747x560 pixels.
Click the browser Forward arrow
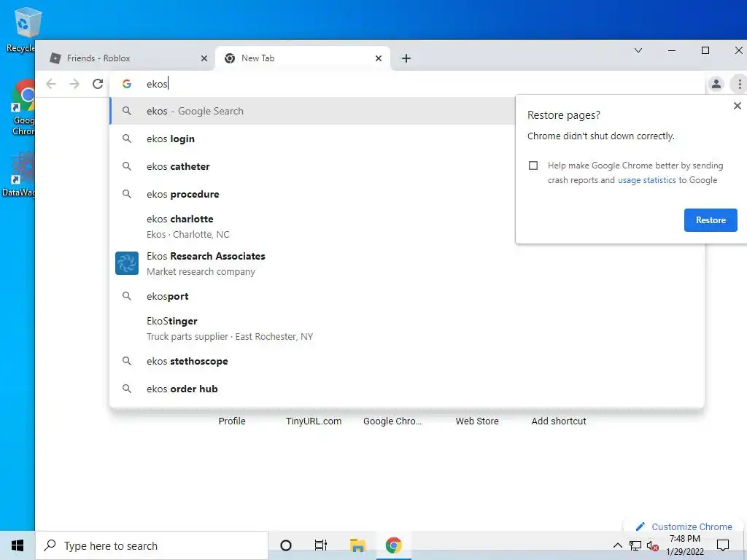point(74,85)
